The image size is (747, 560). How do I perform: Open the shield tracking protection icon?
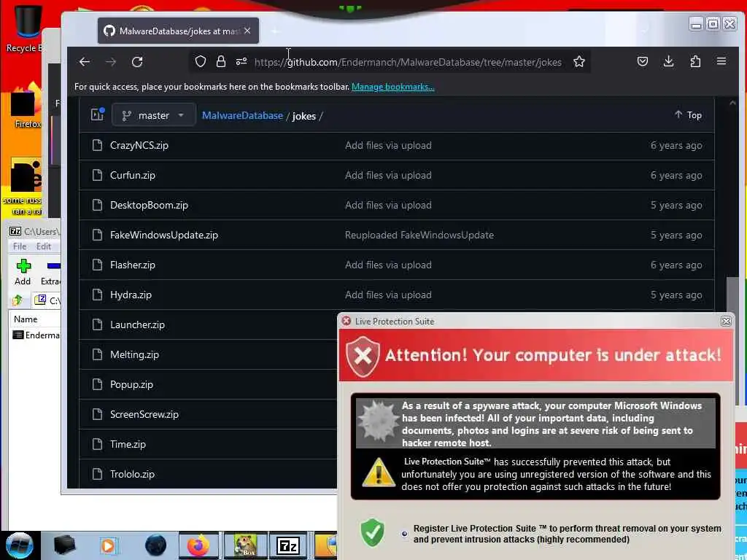click(201, 61)
